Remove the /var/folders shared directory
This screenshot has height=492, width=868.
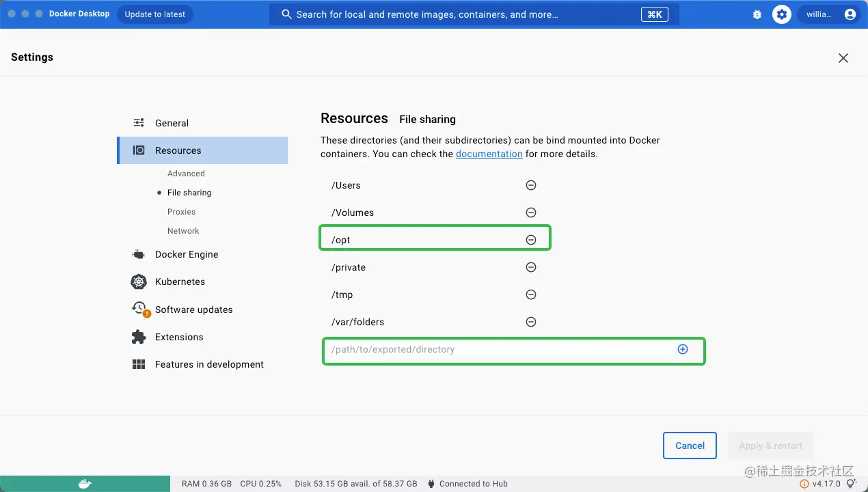click(531, 322)
